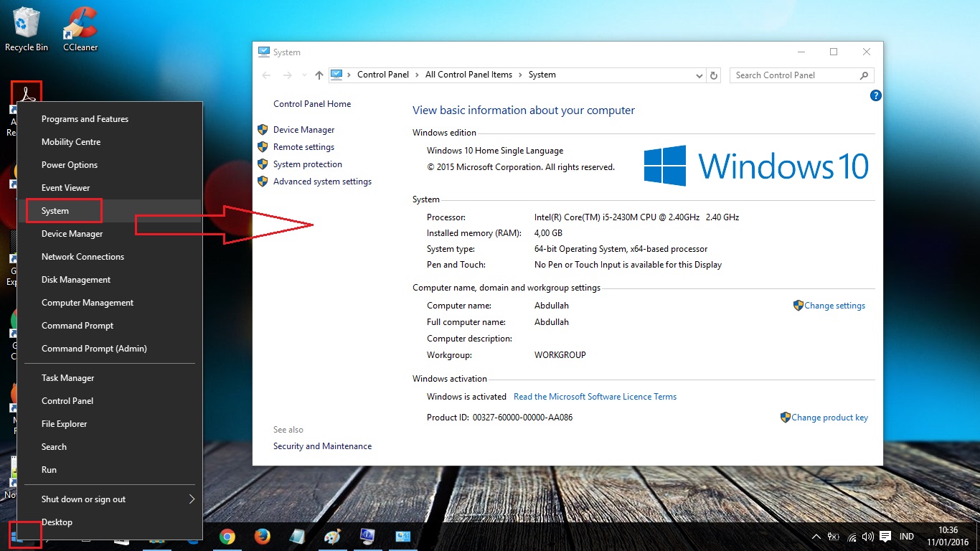Launch Google Chrome from the taskbar

227,537
